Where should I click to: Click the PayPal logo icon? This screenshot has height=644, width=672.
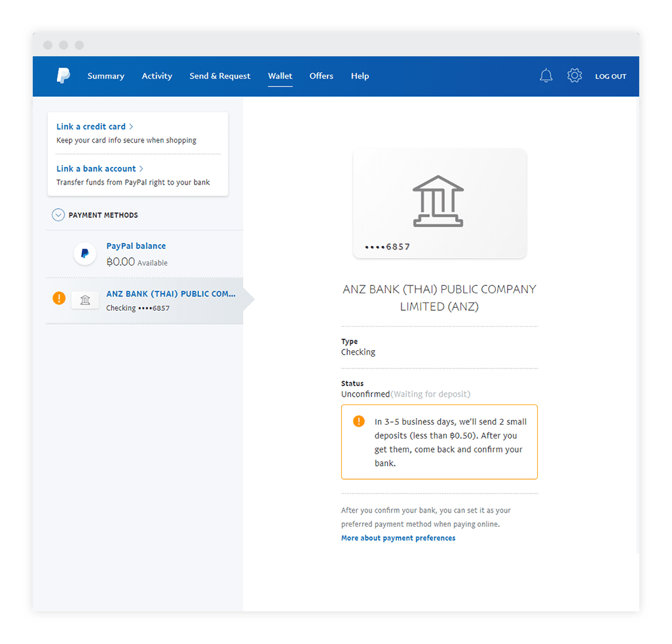click(63, 76)
